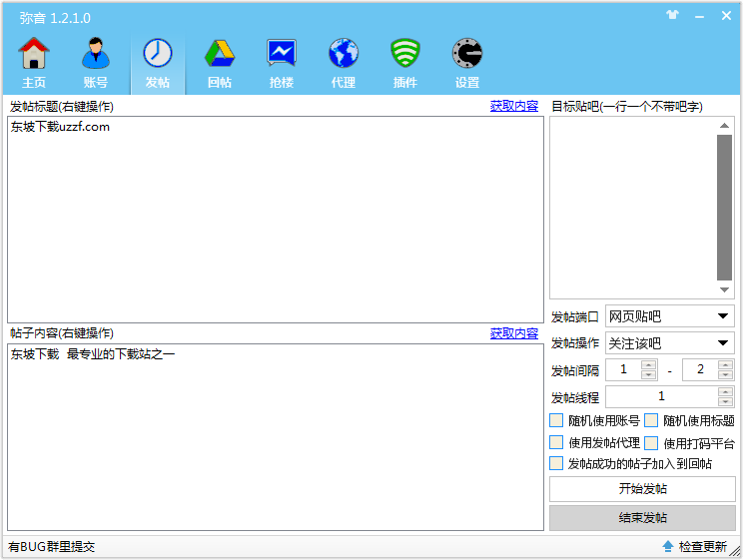Open the 抢楼 chat chart icon
The image size is (743, 560).
pos(282,53)
